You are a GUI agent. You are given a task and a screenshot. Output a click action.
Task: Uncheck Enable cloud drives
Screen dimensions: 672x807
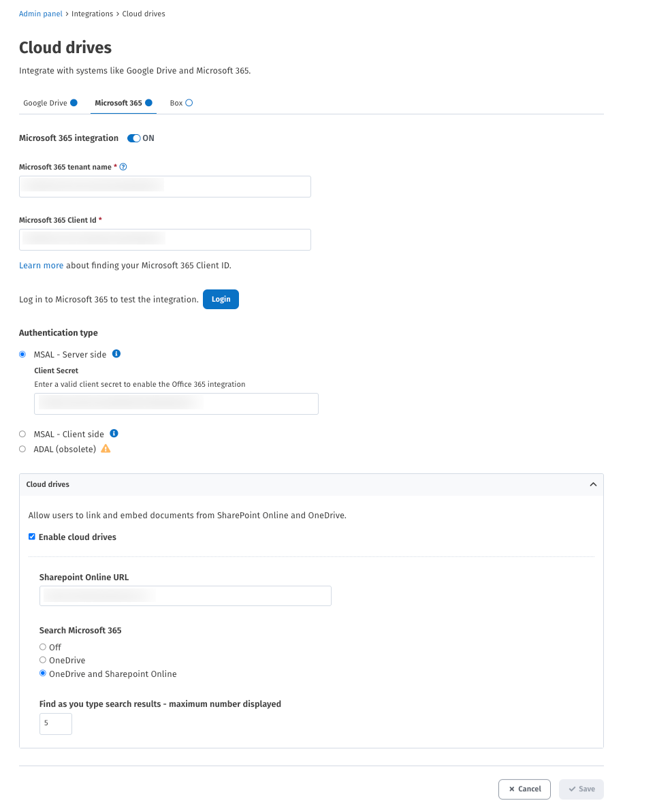pyautogui.click(x=31, y=536)
